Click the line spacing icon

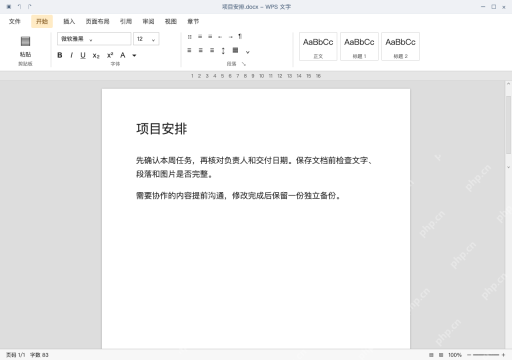tap(223, 51)
